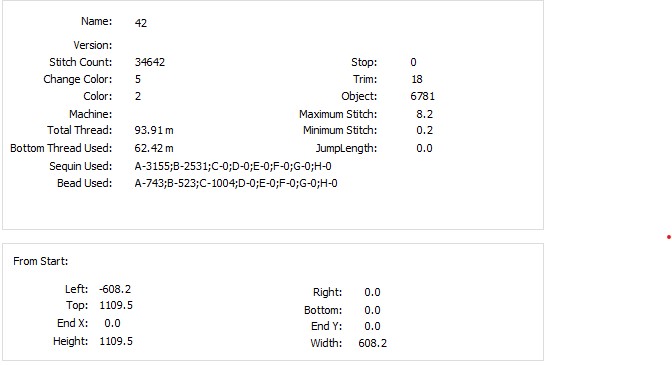Click the Change Color value 5
Screen dimensions: 672x365
pos(138,79)
